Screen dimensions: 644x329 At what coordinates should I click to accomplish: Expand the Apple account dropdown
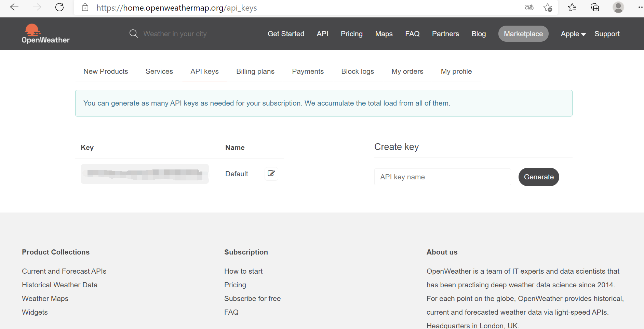[573, 34]
